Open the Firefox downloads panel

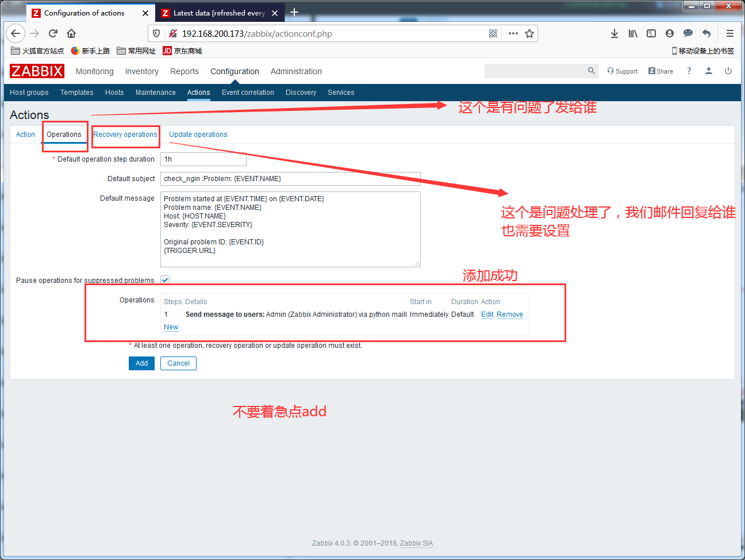[x=615, y=33]
